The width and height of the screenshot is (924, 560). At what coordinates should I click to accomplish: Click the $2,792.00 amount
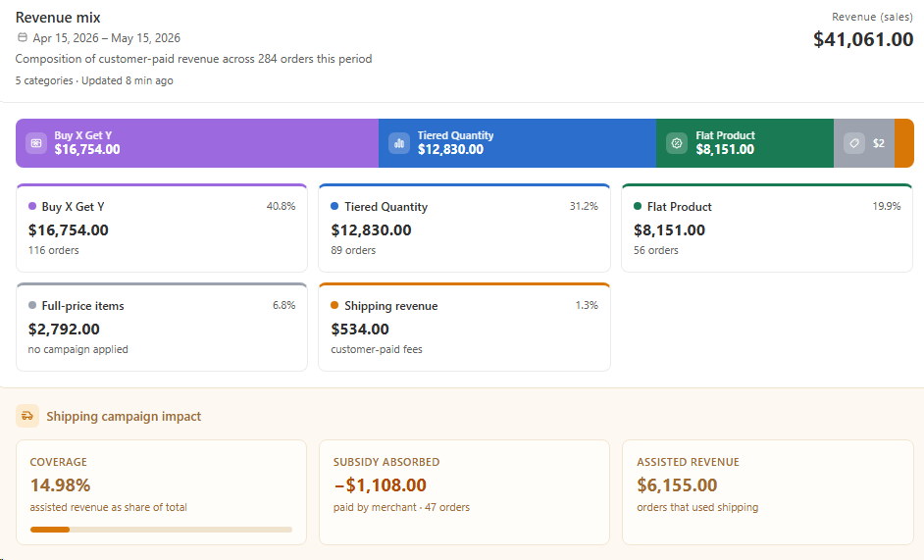(x=64, y=329)
